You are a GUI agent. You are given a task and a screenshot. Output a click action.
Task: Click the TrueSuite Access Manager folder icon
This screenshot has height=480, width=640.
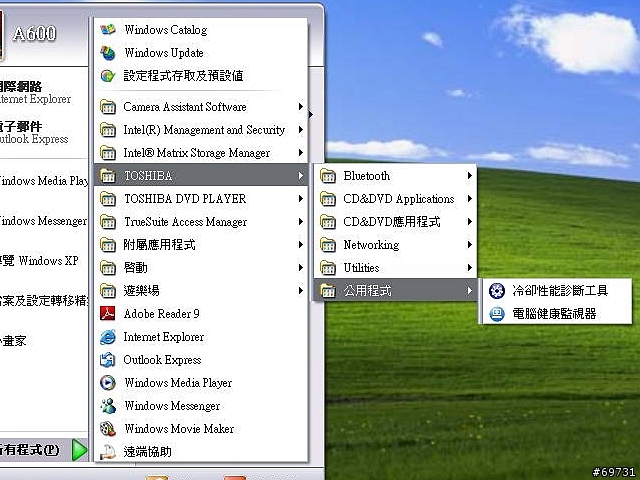click(x=108, y=222)
